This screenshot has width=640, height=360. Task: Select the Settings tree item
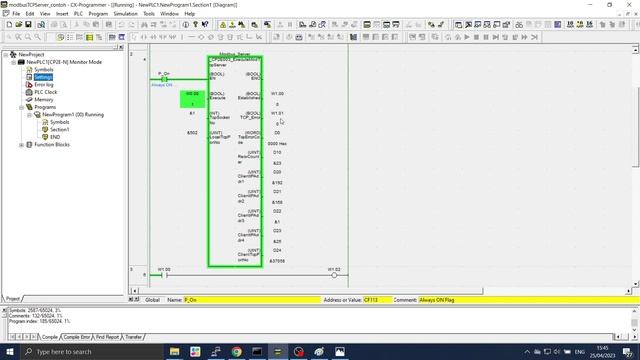point(43,77)
